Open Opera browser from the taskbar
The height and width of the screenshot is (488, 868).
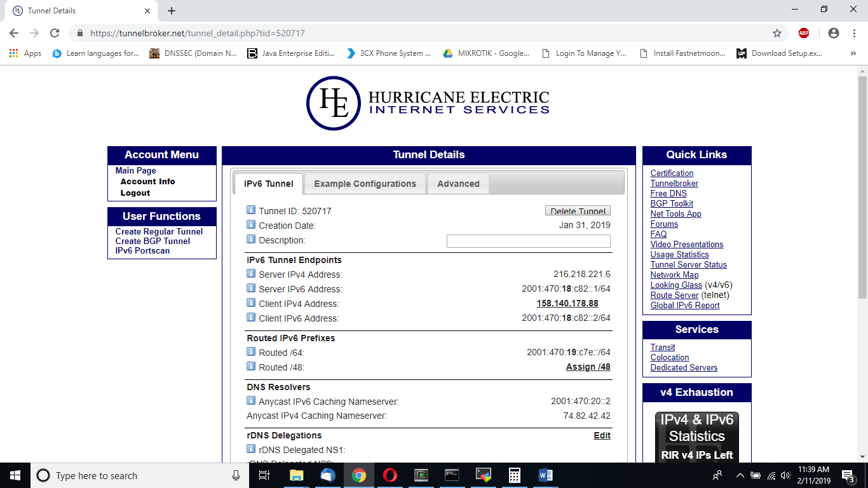tap(390, 475)
